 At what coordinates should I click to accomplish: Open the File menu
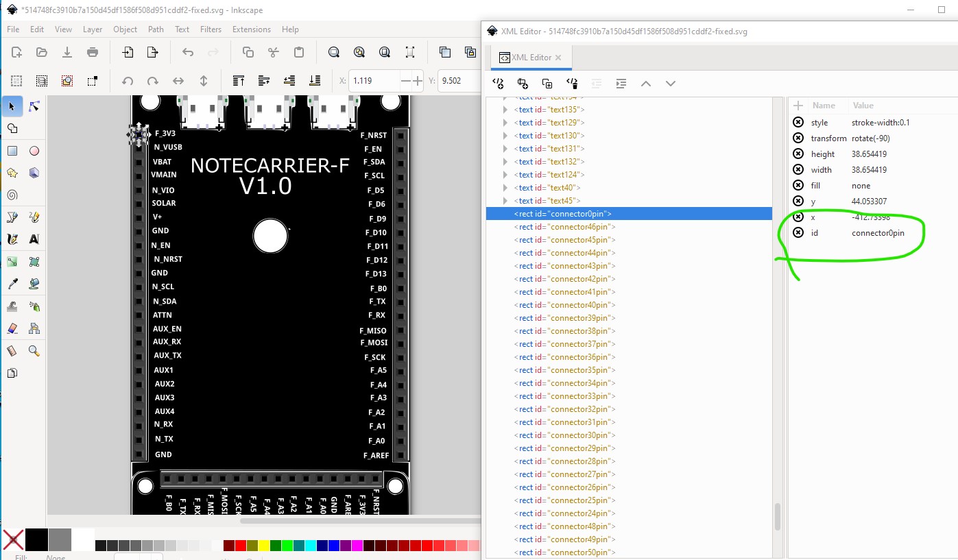tap(13, 29)
